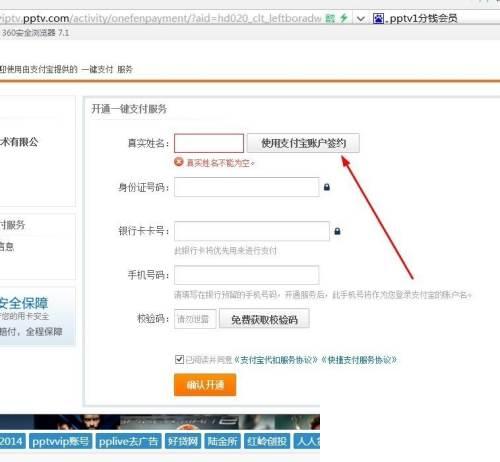Image resolution: width=500 pixels, height=462 pixels.
Task: Open 支付宝代扣服务协议 link
Action: 276,360
